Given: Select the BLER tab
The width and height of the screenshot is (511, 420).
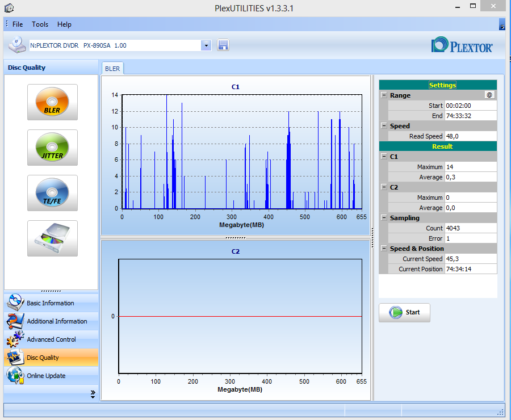Looking at the screenshot, I should click(x=112, y=69).
